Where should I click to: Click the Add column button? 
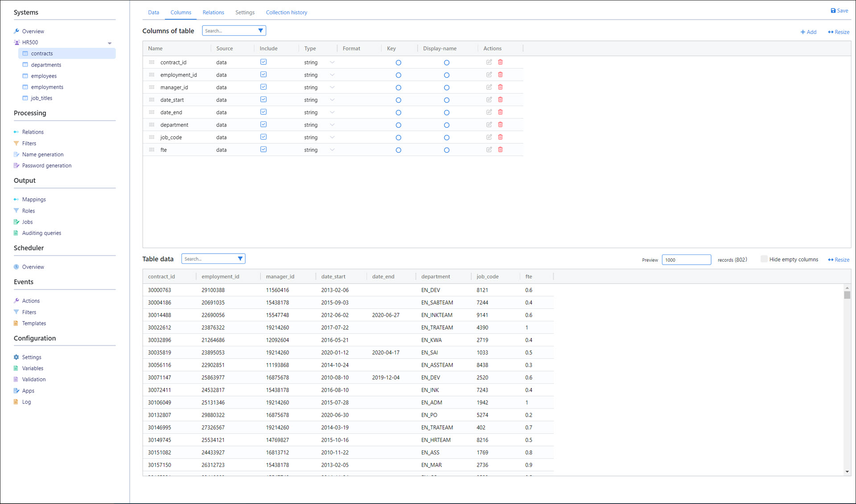[808, 32]
